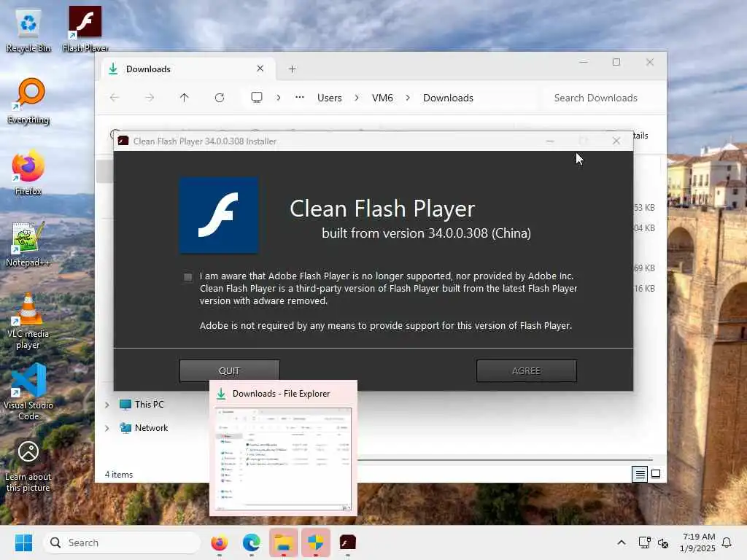Click the Search Downloads field
This screenshot has width=747, height=560.
point(601,98)
